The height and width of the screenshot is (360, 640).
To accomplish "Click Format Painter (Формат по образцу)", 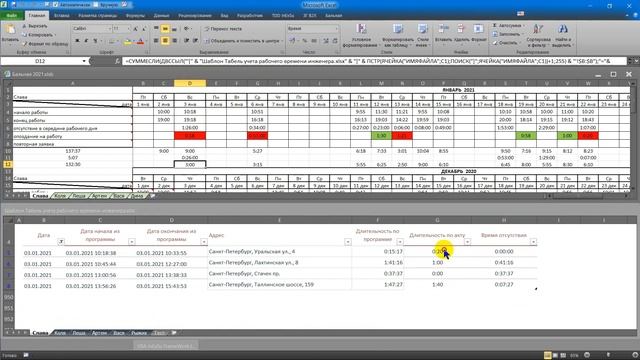I will click(44, 43).
